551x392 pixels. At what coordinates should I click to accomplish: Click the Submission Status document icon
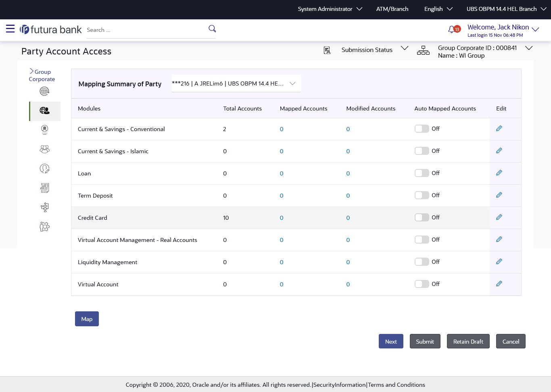(327, 50)
